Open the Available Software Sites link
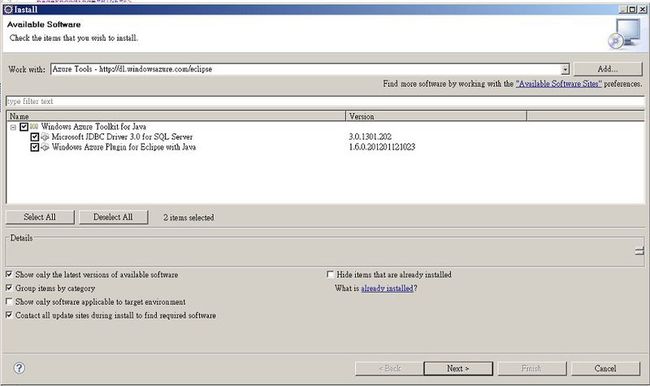 (x=558, y=84)
